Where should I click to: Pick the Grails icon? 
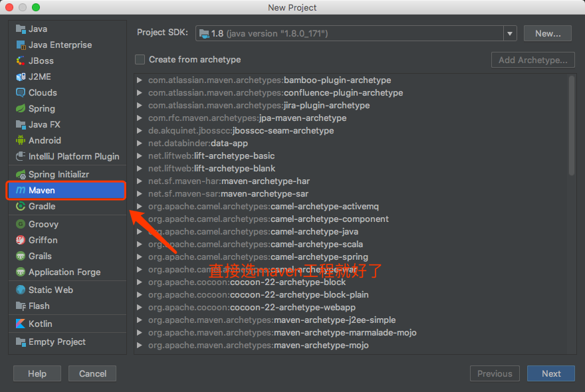coord(21,256)
